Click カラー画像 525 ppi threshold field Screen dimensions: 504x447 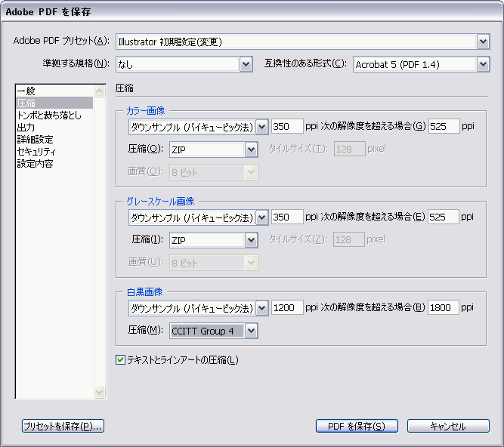444,126
